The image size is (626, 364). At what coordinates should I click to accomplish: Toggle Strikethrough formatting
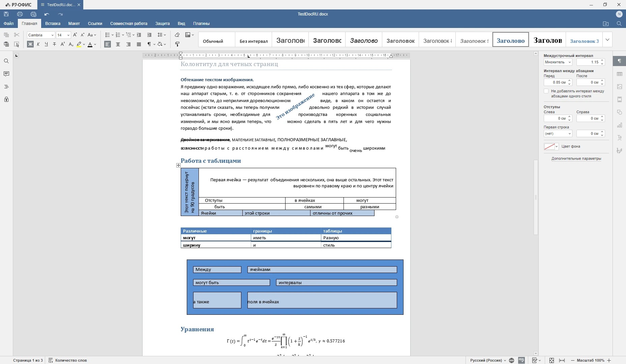pyautogui.click(x=54, y=44)
